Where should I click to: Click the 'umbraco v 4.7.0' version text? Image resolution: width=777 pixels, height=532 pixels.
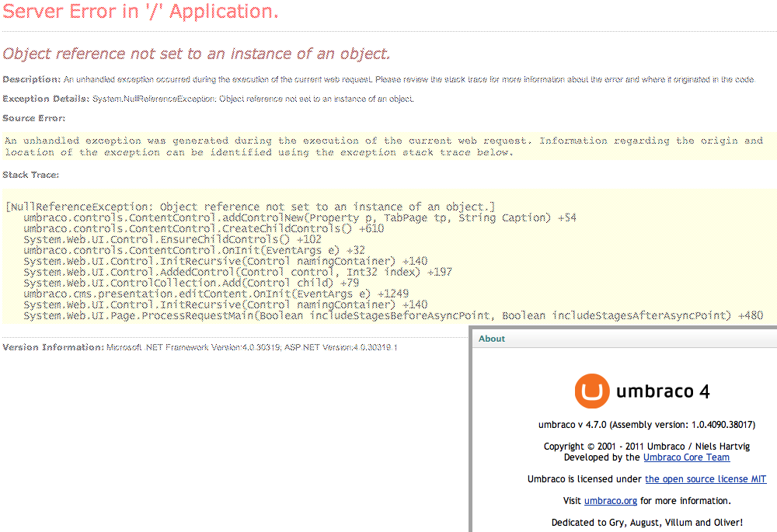click(x=646, y=425)
